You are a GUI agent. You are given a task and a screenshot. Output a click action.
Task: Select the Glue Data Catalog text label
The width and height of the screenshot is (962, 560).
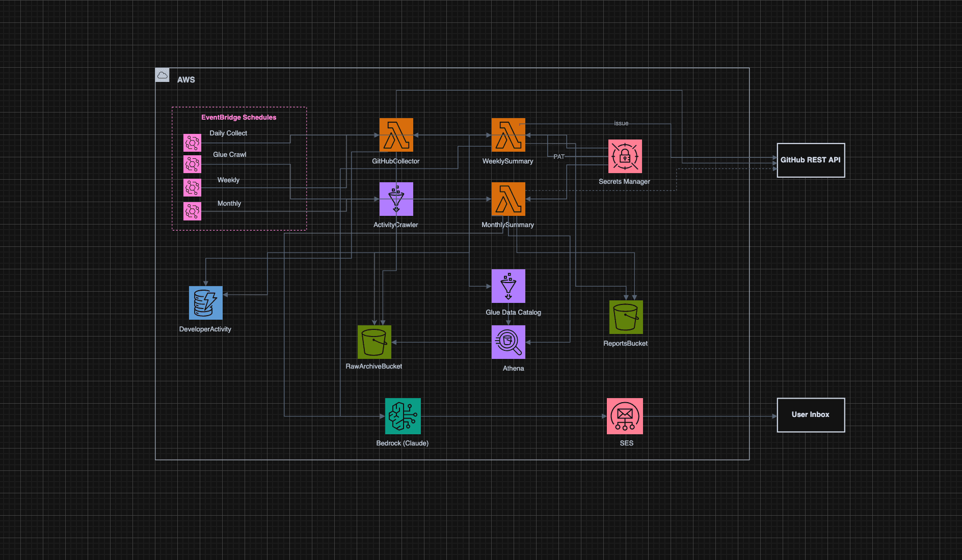tap(514, 313)
